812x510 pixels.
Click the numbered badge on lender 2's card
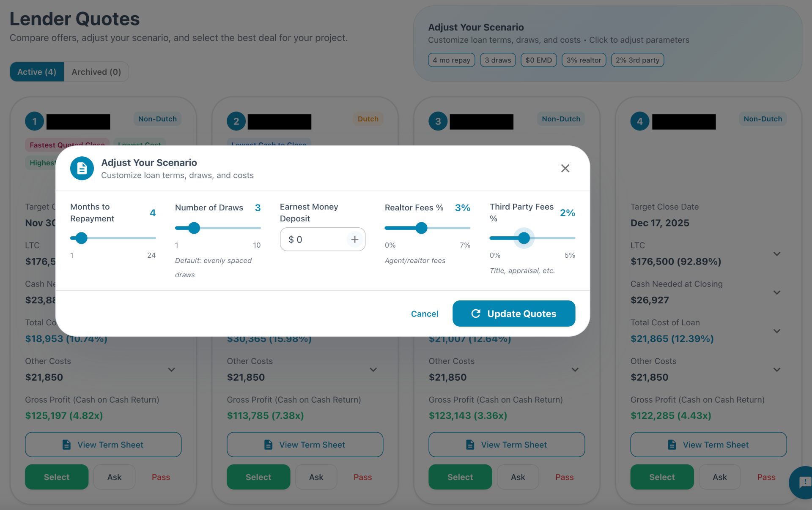[x=236, y=121]
